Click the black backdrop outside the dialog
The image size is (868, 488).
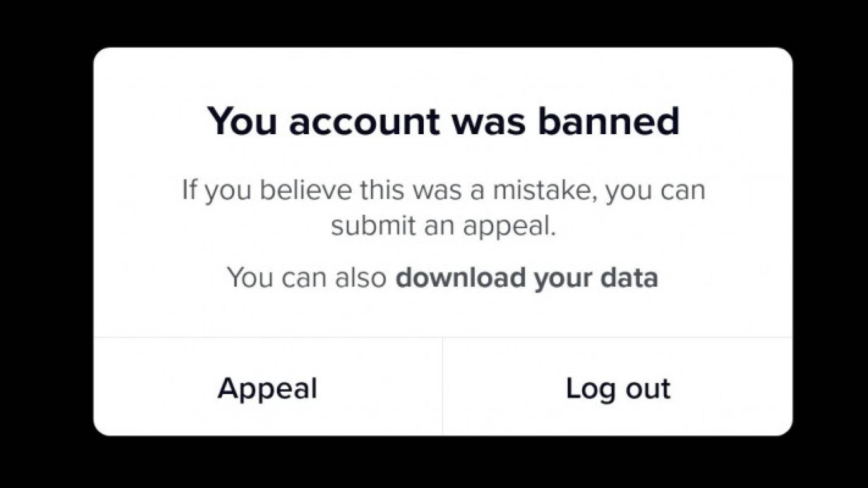45,244
